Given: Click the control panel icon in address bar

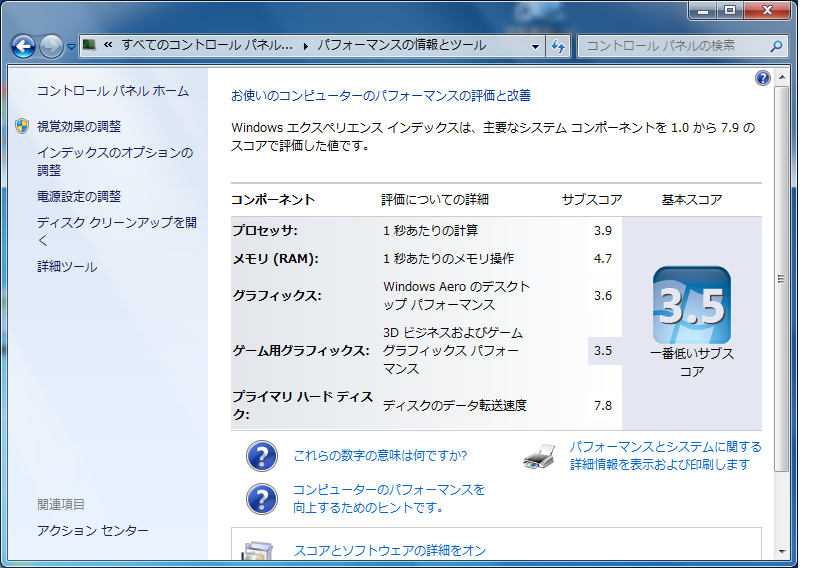Looking at the screenshot, I should pyautogui.click(x=90, y=46).
